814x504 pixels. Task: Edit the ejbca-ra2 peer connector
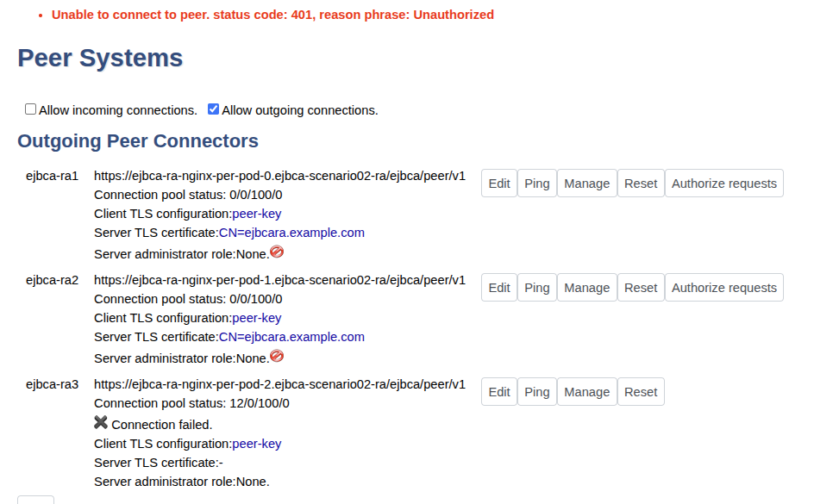point(499,288)
